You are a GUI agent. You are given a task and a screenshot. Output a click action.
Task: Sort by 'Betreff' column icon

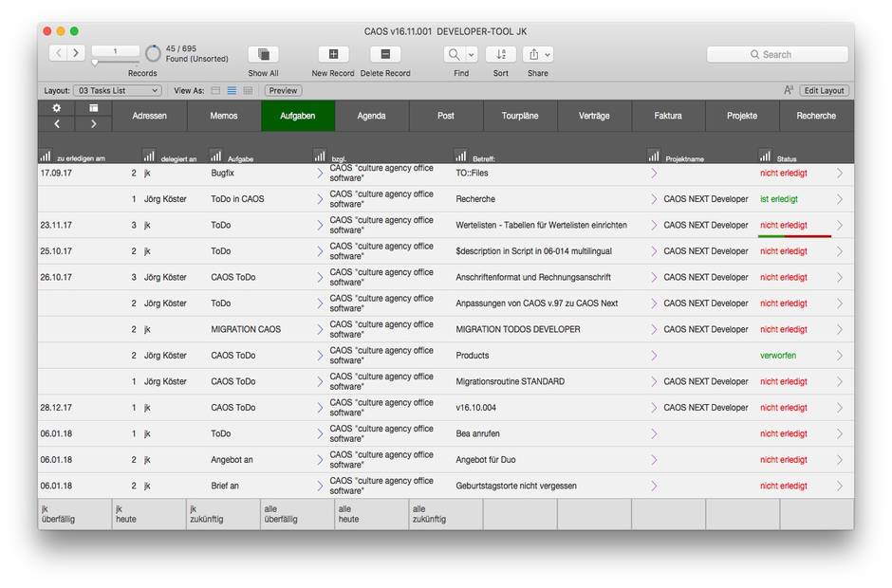pos(461,156)
